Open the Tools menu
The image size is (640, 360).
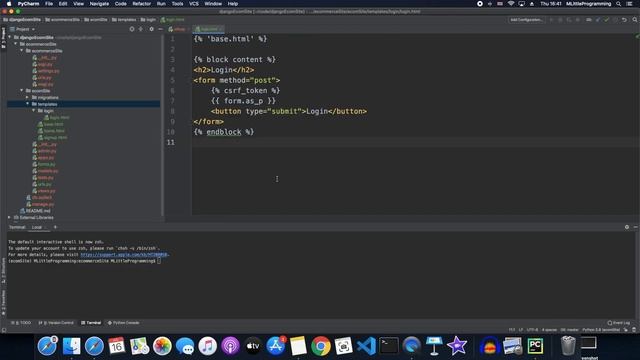(x=177, y=4)
